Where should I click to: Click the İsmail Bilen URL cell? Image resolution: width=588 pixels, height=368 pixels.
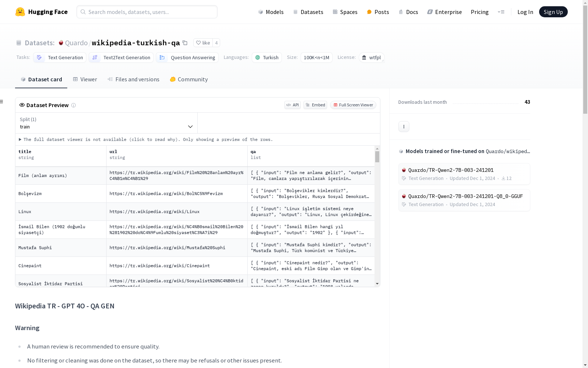tap(177, 230)
